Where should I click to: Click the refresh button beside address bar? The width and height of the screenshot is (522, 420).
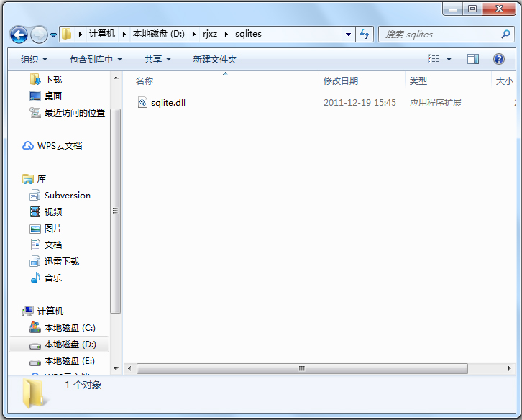(365, 34)
